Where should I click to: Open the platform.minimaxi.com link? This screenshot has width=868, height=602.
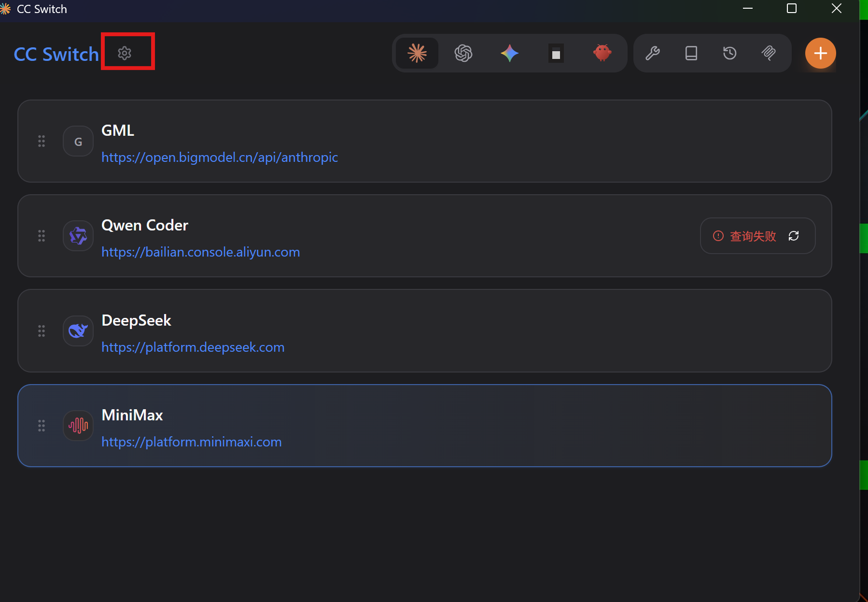click(x=192, y=442)
